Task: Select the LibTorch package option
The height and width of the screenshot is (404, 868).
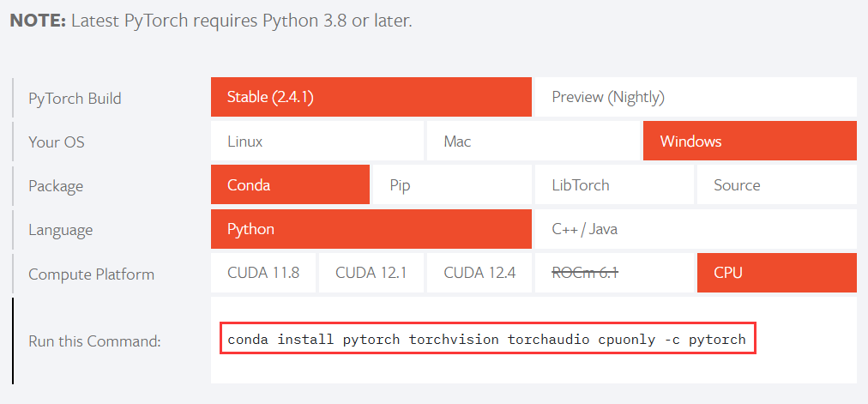Action: [614, 185]
